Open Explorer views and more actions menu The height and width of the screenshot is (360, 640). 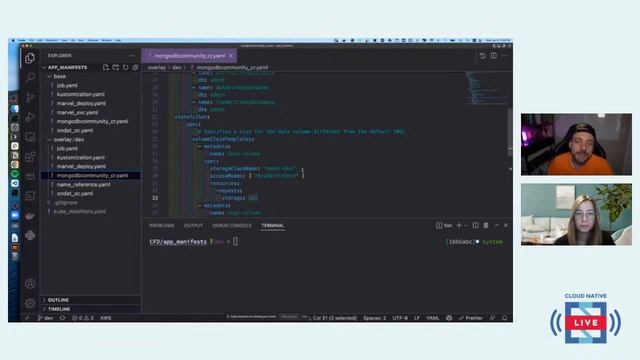(131, 56)
